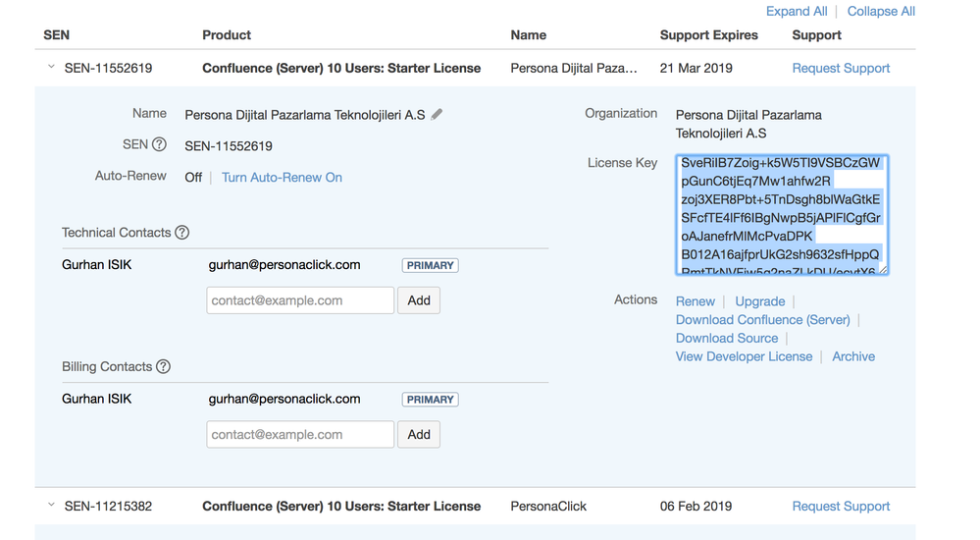The height and width of the screenshot is (540, 980).
Task: Click the Upgrade action link
Action: (x=759, y=301)
